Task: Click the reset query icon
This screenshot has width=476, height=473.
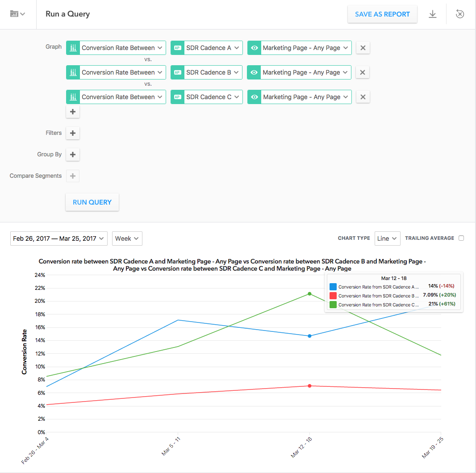Action: tap(460, 14)
